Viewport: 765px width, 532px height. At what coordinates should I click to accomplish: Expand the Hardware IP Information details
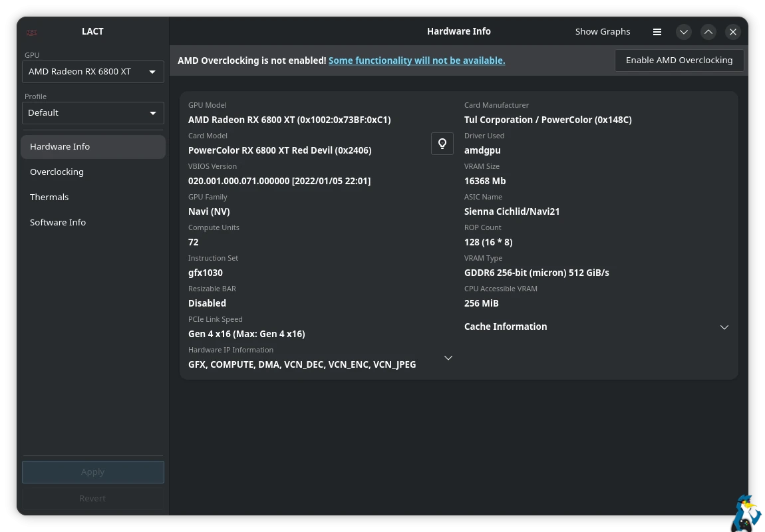pos(448,358)
